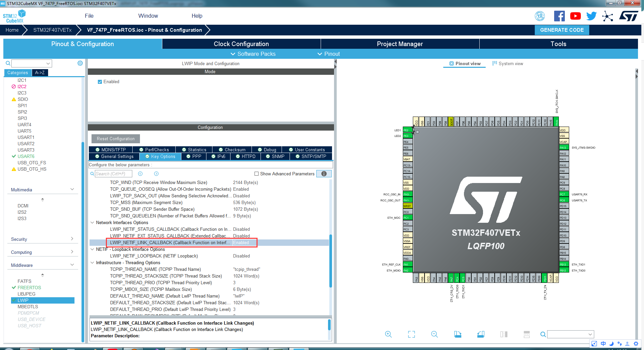Screen dimensions: 644x350
Task: Click the parameter info icon
Action: (x=324, y=174)
